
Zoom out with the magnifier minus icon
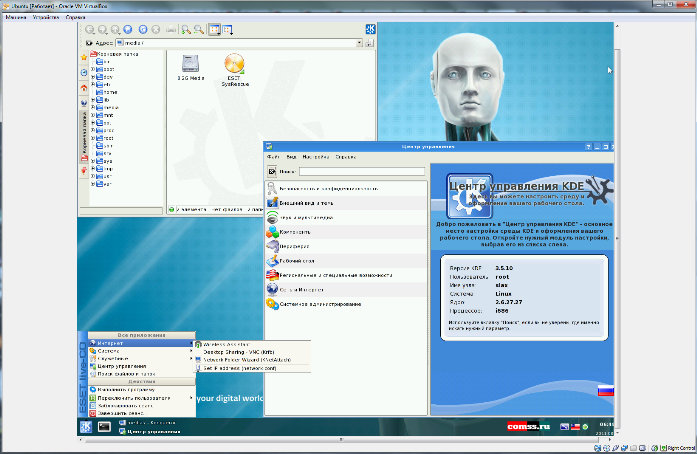(x=199, y=29)
